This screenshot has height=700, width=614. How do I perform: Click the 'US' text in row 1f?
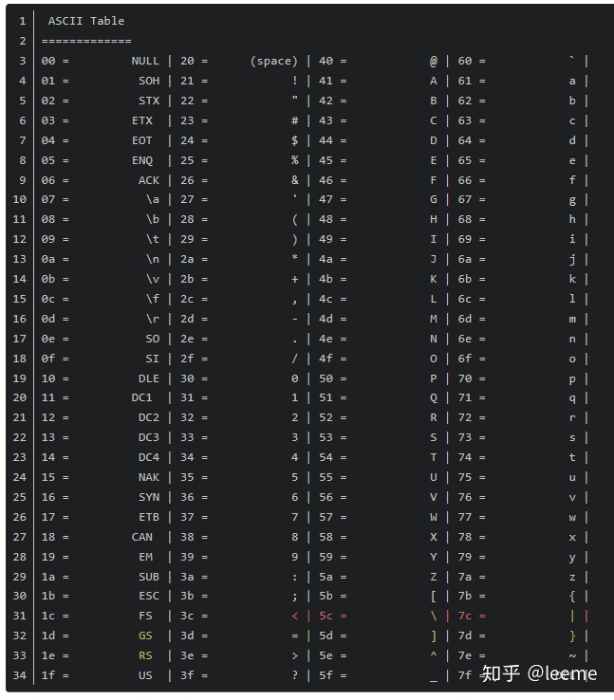[145, 675]
